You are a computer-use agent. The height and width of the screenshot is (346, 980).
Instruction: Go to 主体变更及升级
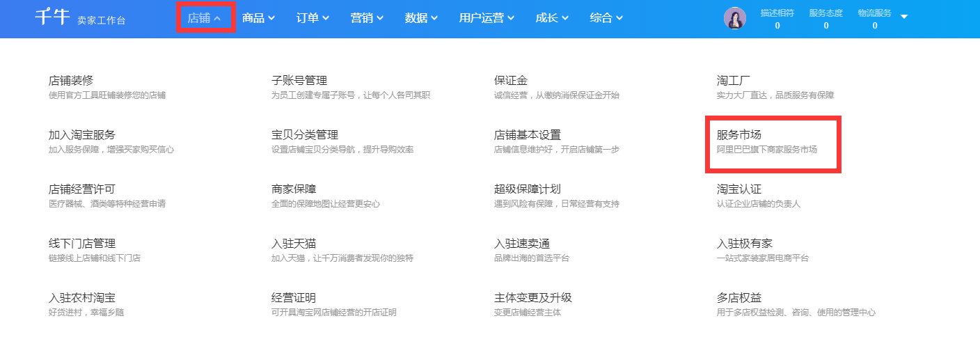(533, 298)
